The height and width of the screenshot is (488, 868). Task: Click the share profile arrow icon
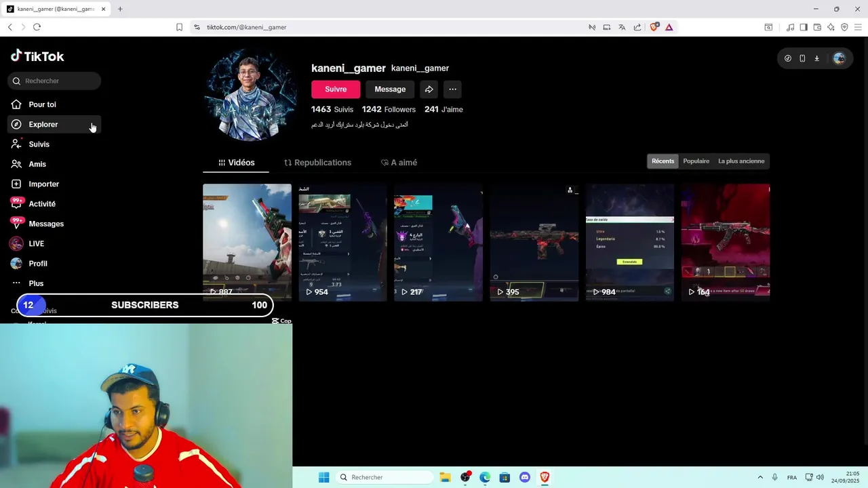pyautogui.click(x=429, y=89)
